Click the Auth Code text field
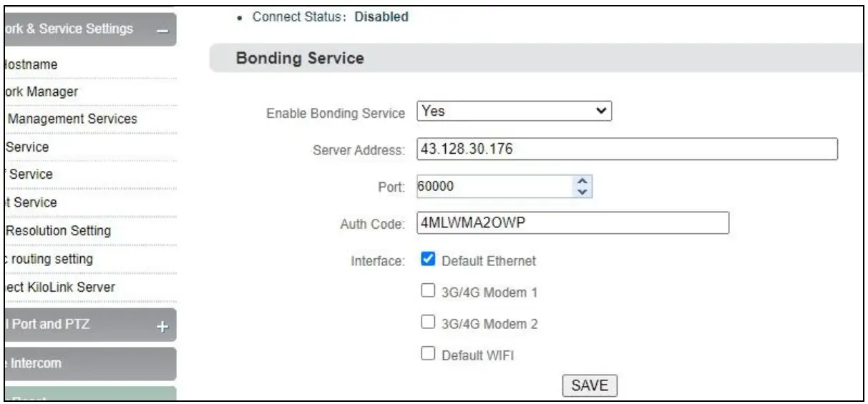The height and width of the screenshot is (404, 868). [572, 223]
